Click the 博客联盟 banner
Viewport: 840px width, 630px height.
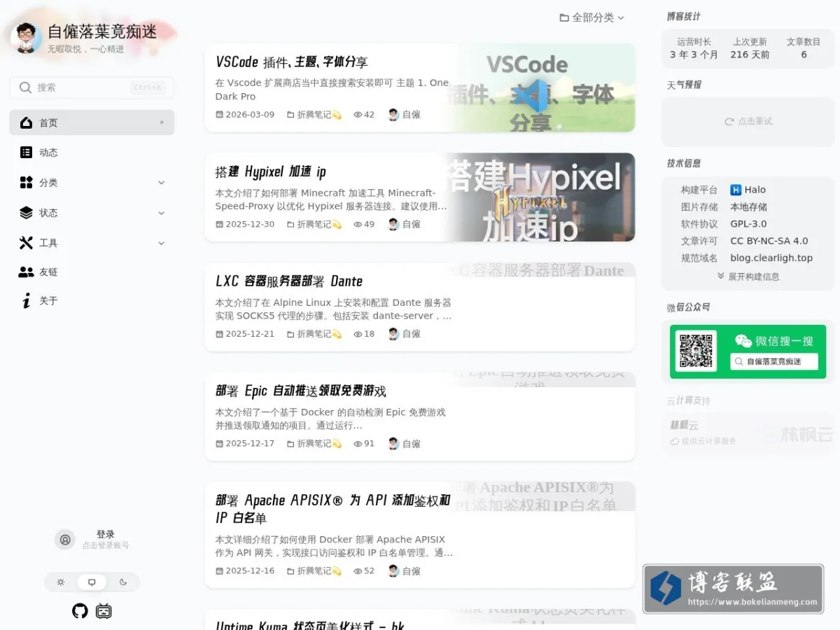733,589
